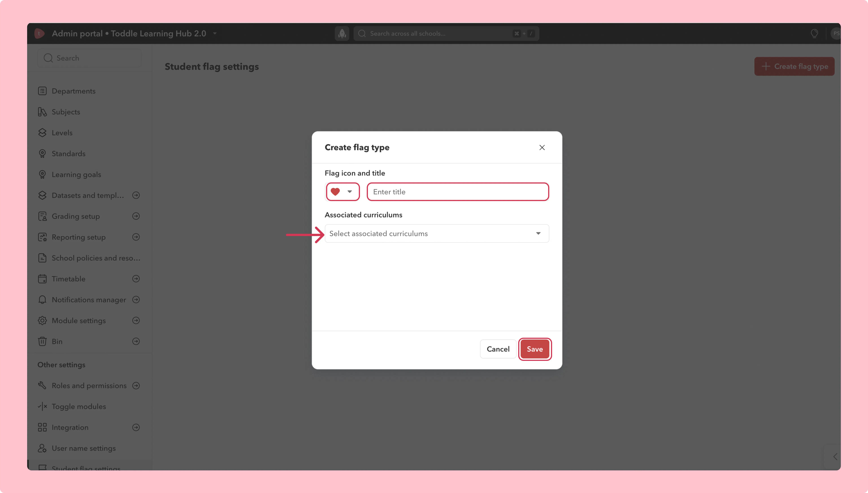This screenshot has width=868, height=493.
Task: Click the Integration grid icon
Action: click(x=42, y=428)
